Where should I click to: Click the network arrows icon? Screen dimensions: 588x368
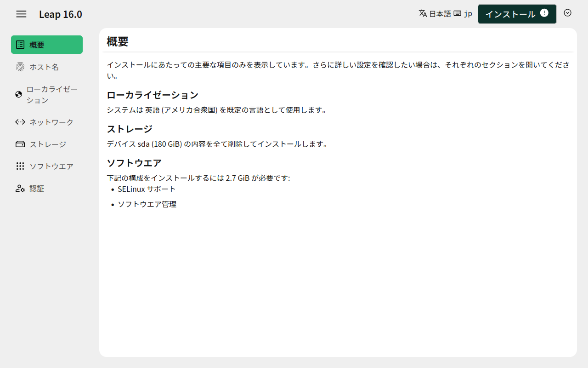(x=20, y=122)
